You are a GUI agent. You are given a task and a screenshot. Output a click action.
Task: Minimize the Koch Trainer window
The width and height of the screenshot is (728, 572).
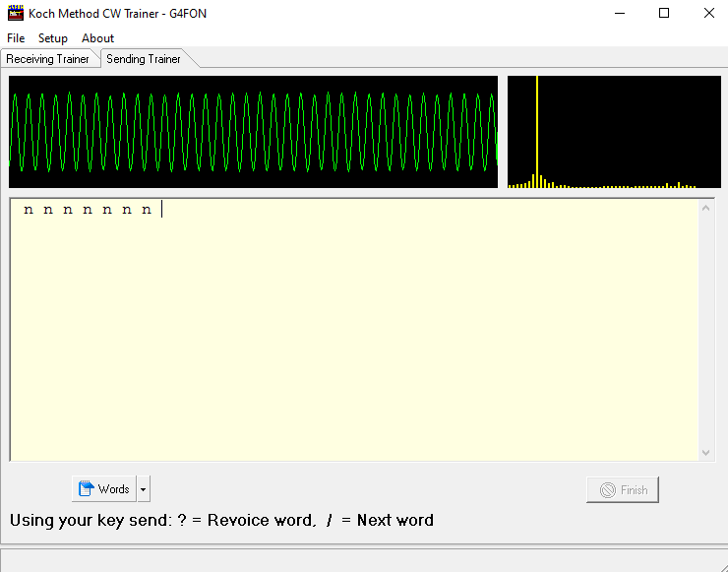point(620,13)
